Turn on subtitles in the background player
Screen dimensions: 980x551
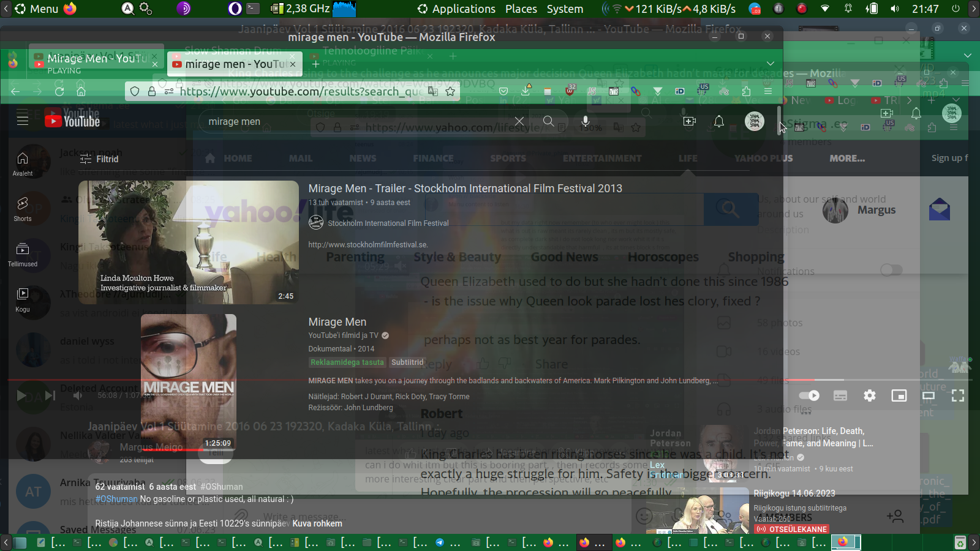coord(840,395)
